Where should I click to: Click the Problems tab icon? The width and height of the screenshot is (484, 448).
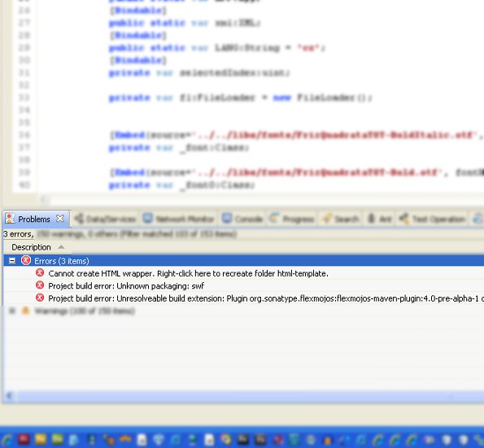point(11,219)
